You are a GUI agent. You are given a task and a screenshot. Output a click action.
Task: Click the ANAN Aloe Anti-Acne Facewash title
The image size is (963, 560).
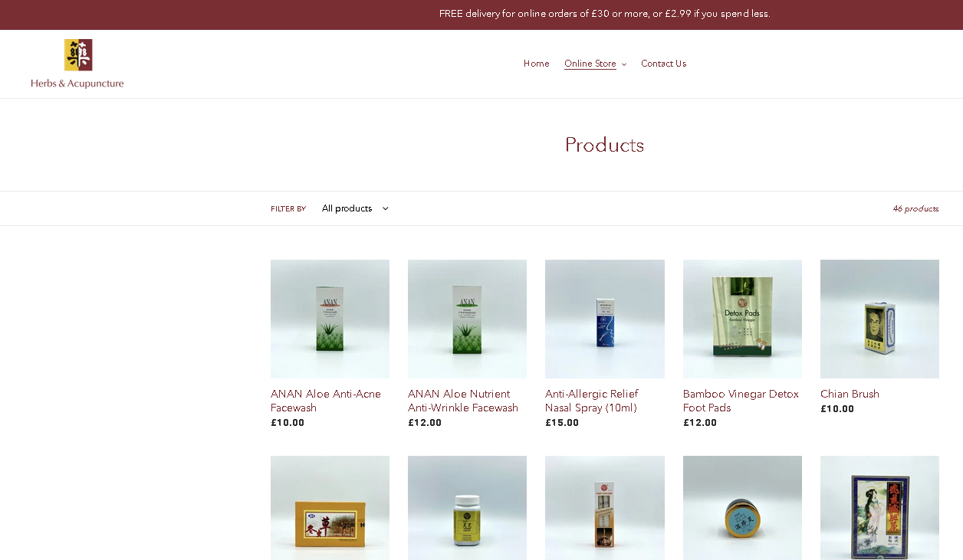pos(326,401)
